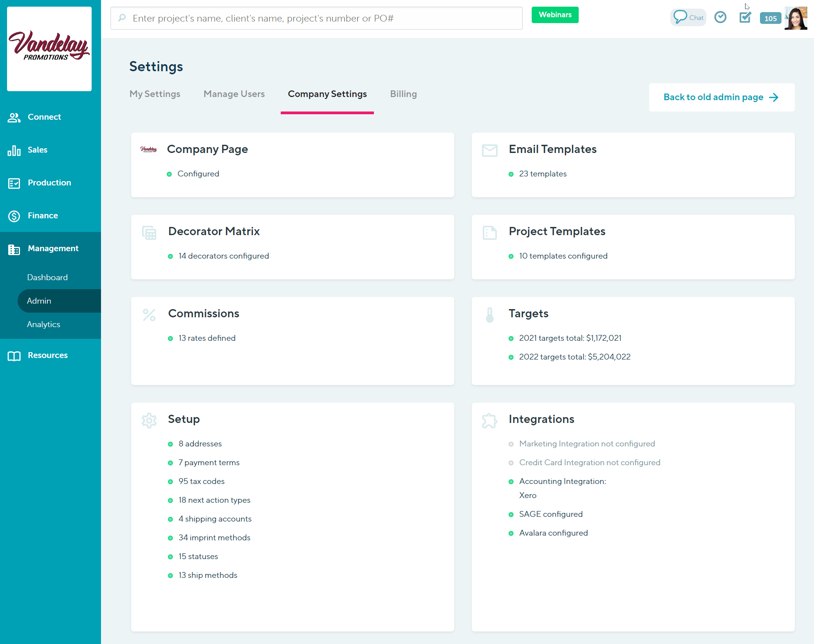Select Analytics under Management
The height and width of the screenshot is (644, 814).
(x=43, y=324)
